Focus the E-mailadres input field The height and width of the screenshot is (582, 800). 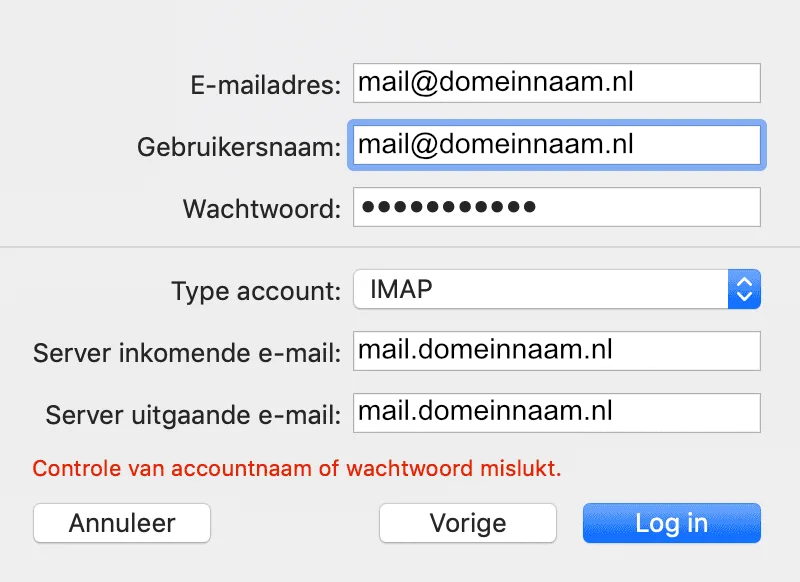pos(556,84)
